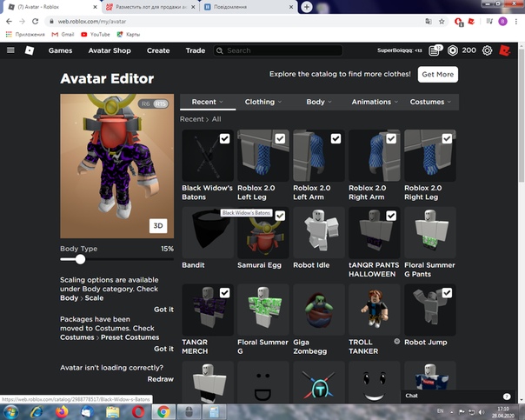
Task: Uncheck Roblox 2.0 Right Leg
Action: pyautogui.click(x=447, y=138)
